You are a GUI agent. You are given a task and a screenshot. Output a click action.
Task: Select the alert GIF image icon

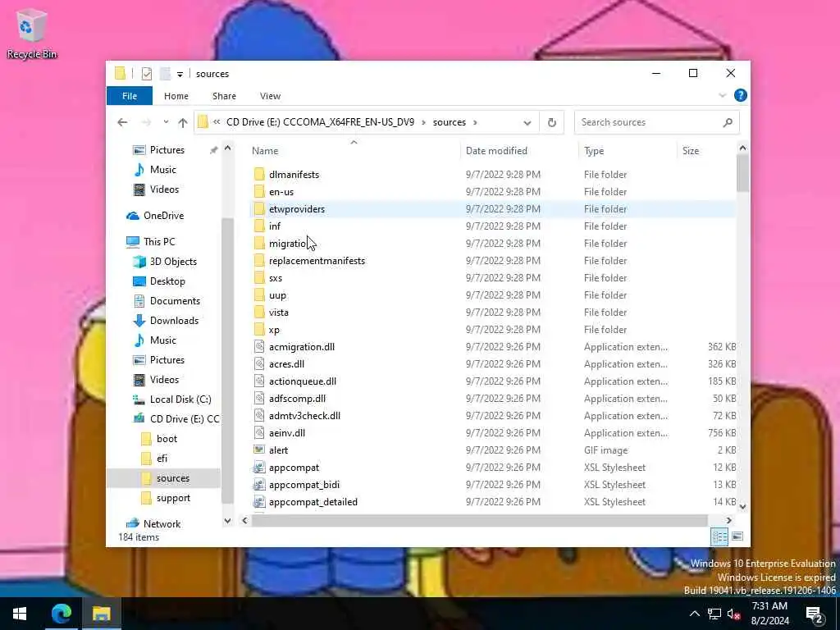point(259,450)
